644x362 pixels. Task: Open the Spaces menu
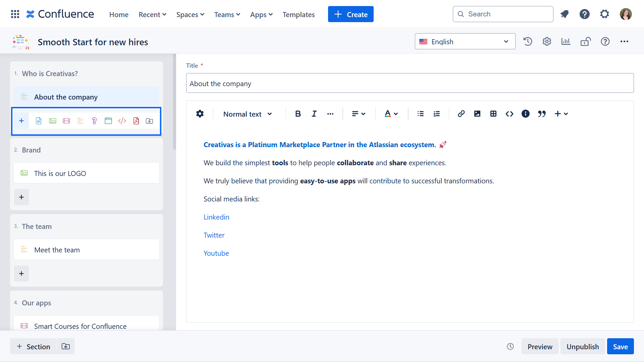[x=190, y=14]
